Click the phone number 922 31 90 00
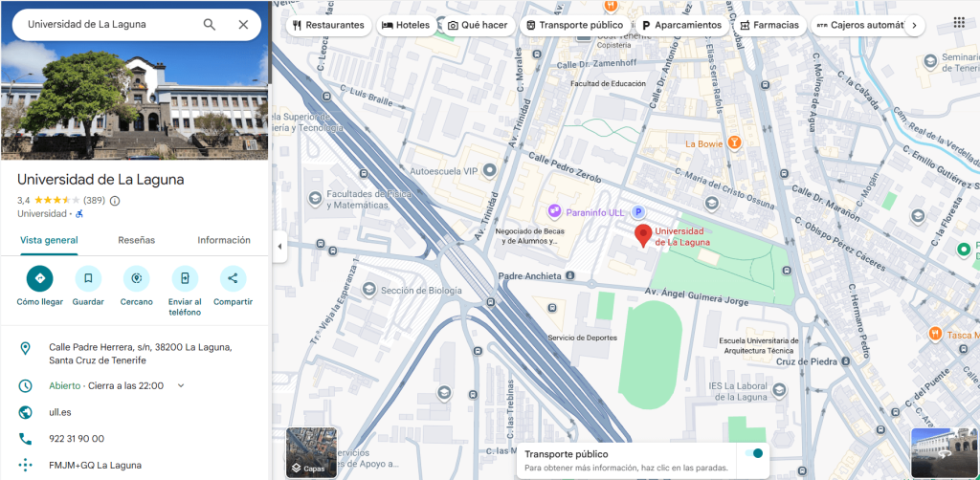The width and height of the screenshot is (980, 480). point(77,439)
